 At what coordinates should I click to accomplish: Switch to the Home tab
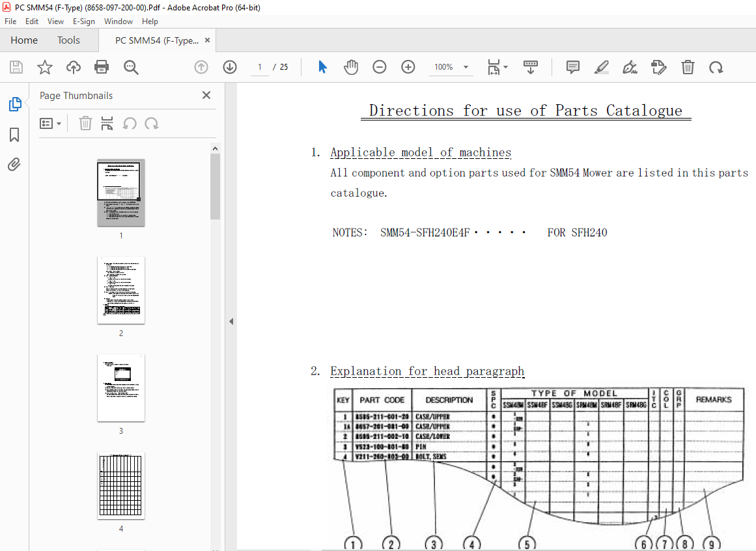(24, 40)
